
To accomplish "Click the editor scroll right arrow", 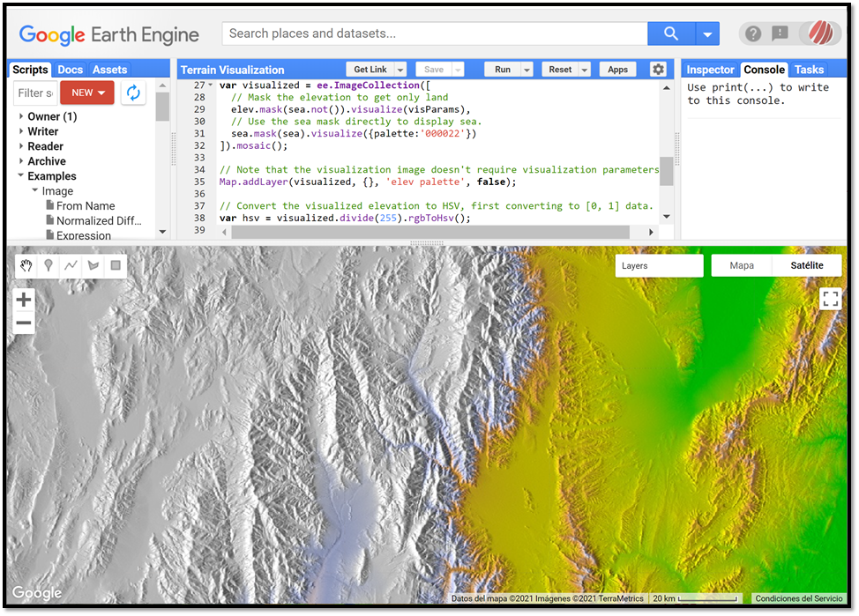I will point(652,232).
